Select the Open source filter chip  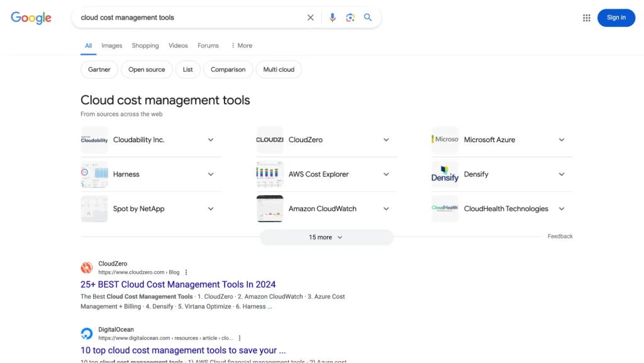147,69
